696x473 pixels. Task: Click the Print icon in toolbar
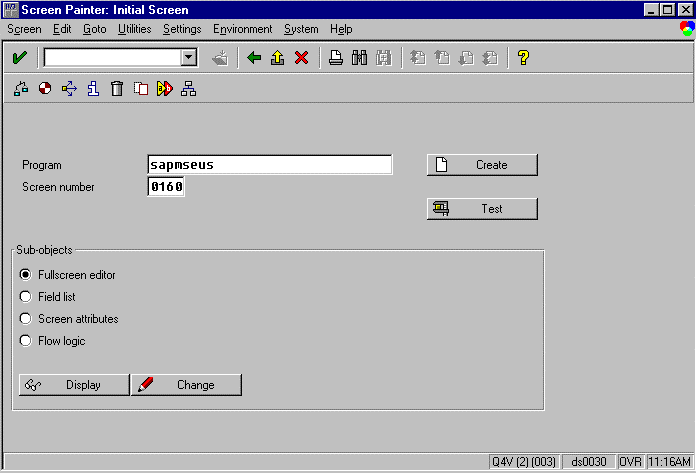[x=337, y=58]
